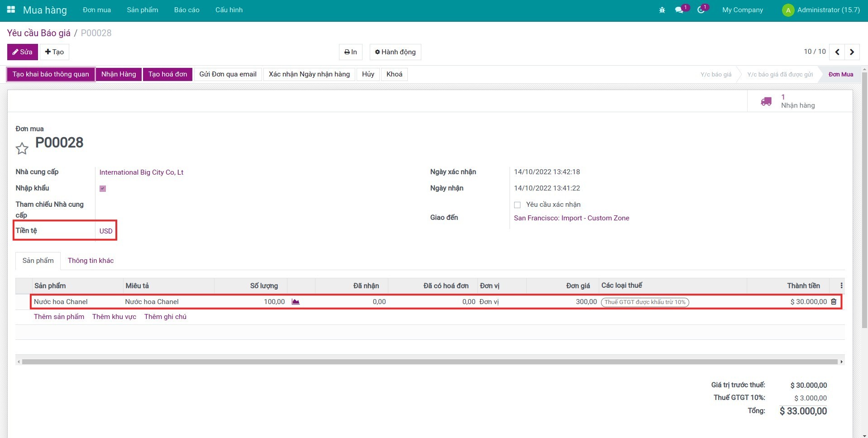The image size is (868, 438).
Task: Click the forecast chart icon beside quantity
Action: tap(296, 302)
